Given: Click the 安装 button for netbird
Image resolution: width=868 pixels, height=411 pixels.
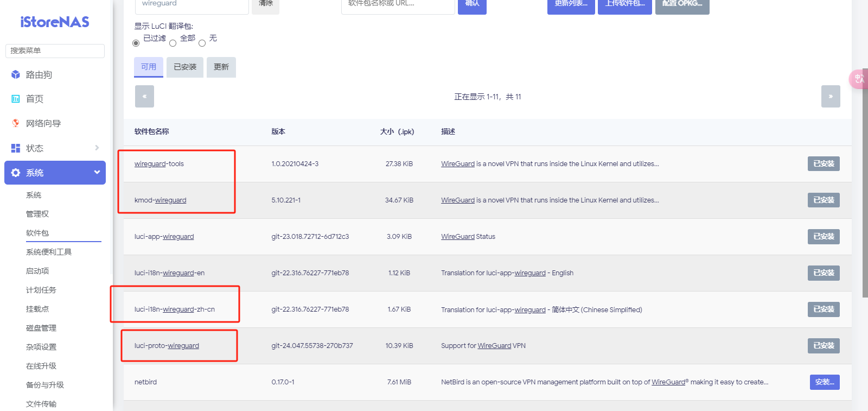Looking at the screenshot, I should [825, 382].
